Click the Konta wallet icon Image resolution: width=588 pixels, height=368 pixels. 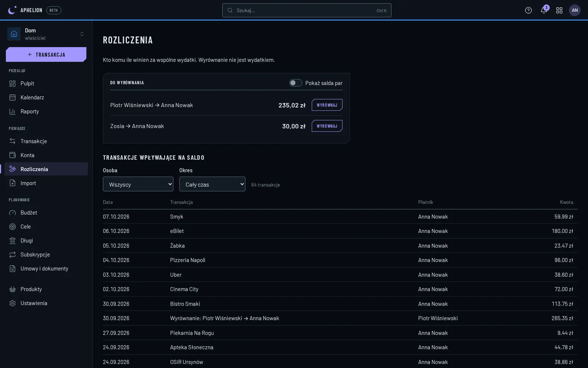(12, 155)
